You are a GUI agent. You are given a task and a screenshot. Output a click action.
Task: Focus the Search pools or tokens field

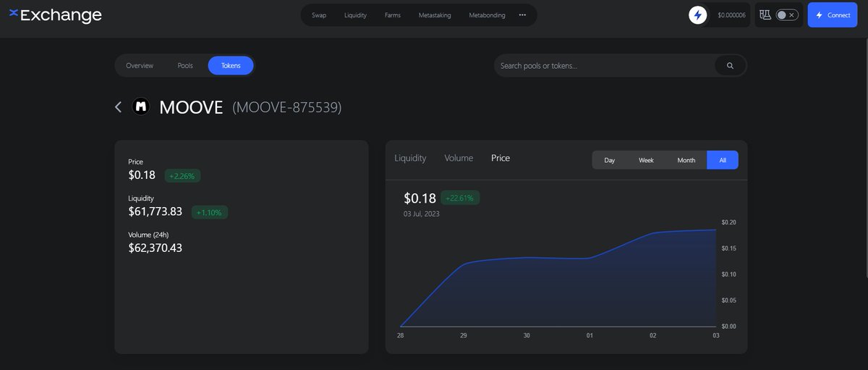click(605, 66)
